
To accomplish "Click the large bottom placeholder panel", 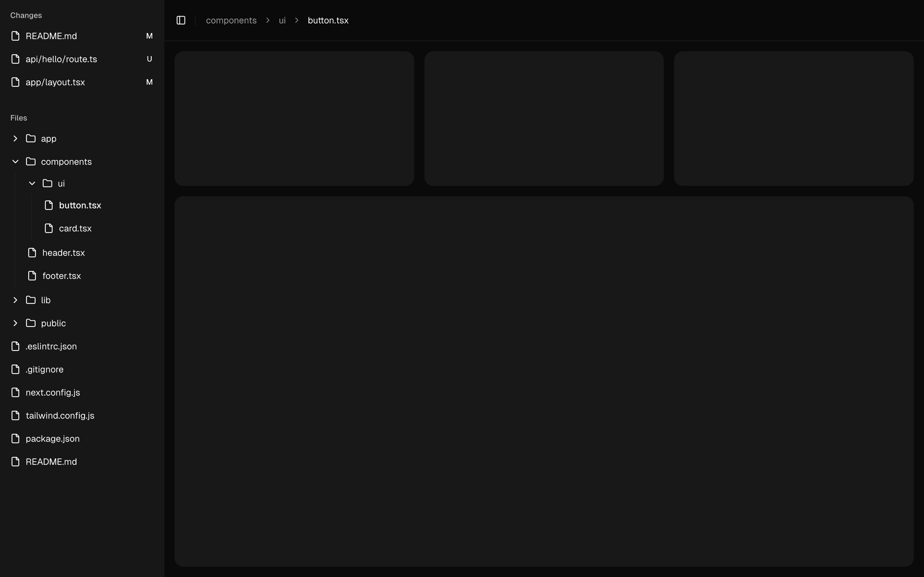I will tap(544, 381).
